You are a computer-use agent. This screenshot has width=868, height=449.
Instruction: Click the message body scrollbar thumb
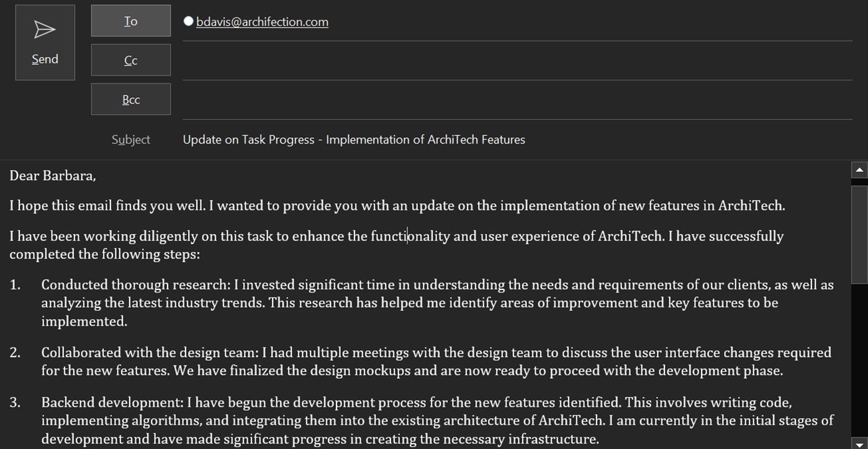pos(860,233)
